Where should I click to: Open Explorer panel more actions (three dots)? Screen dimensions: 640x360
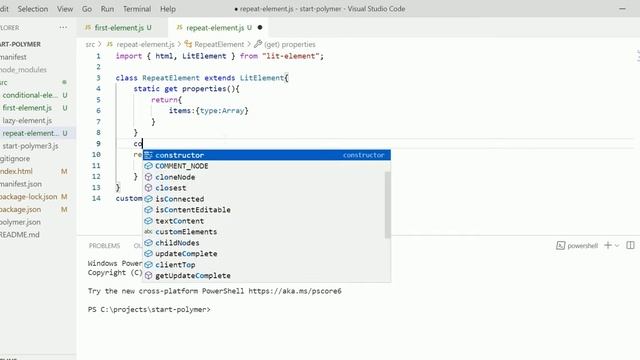[63, 27]
